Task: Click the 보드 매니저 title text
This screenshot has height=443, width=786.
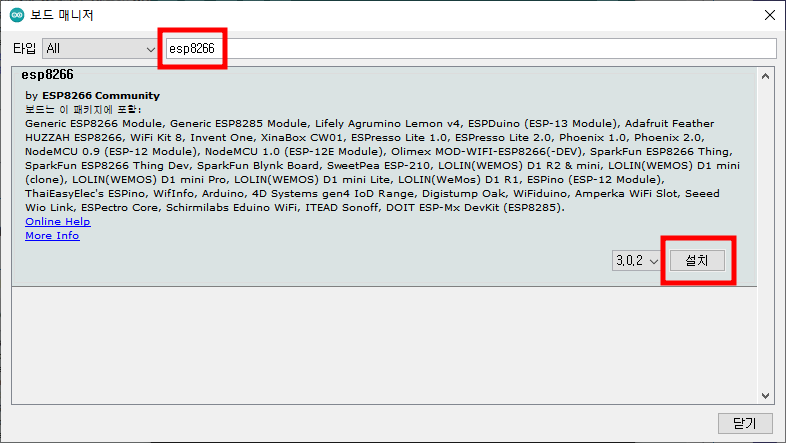Action: click(62, 15)
